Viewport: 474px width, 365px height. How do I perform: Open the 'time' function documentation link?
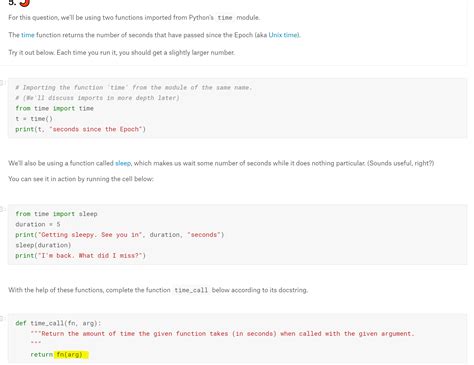tap(28, 35)
